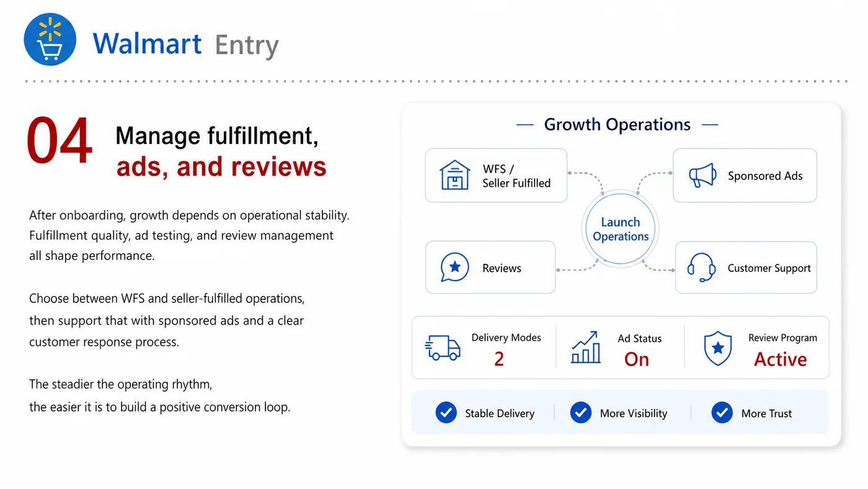Screen dimensions: 868x489
Task: Click the growth chart Ad Status icon
Action: [x=585, y=348]
